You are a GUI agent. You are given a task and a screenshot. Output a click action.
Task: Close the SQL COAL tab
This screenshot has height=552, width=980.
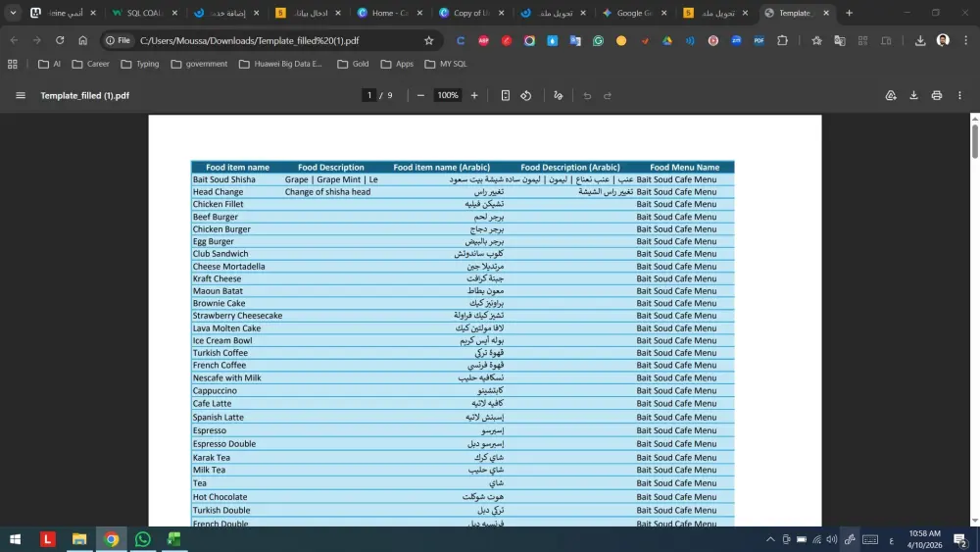174,13
